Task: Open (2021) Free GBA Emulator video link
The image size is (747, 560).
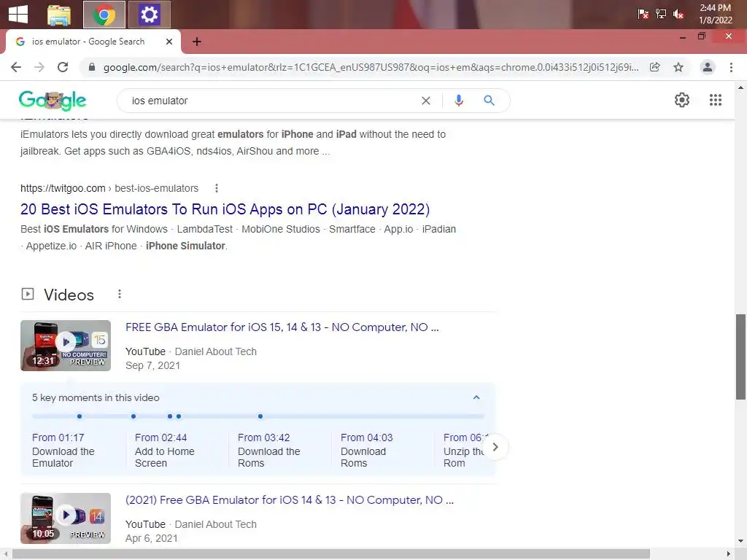Action: [x=289, y=500]
